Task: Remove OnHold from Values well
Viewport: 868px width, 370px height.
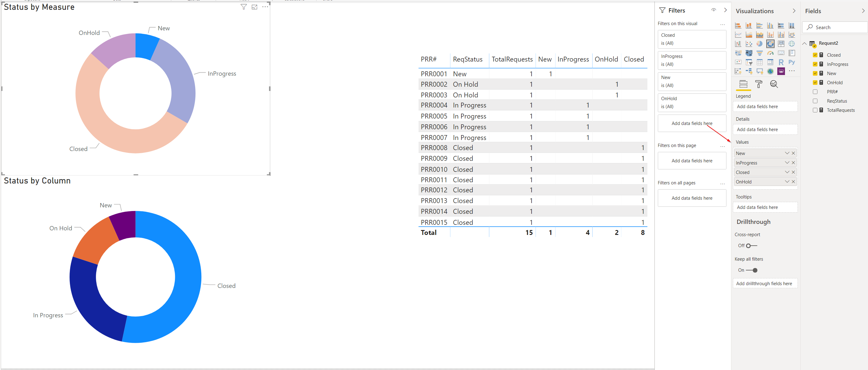Action: point(794,181)
